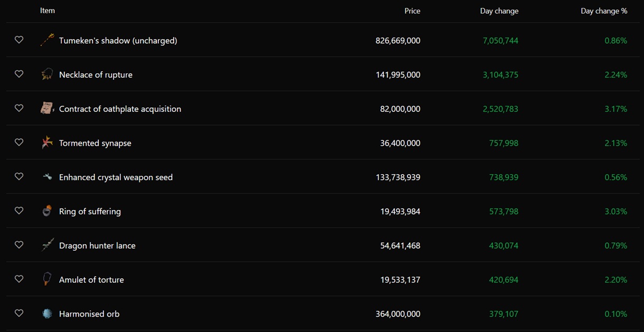
Task: Open Enhanced crystal weapon seed link
Action: (x=116, y=177)
